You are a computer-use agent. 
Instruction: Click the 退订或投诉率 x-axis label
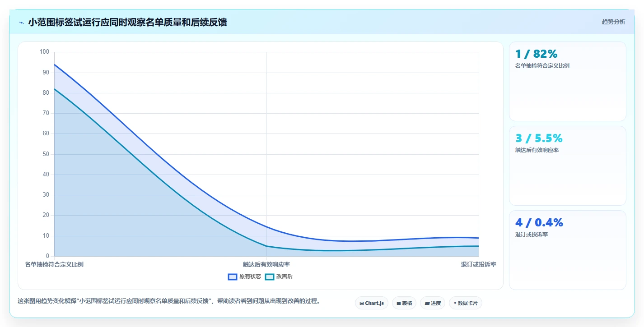479,264
